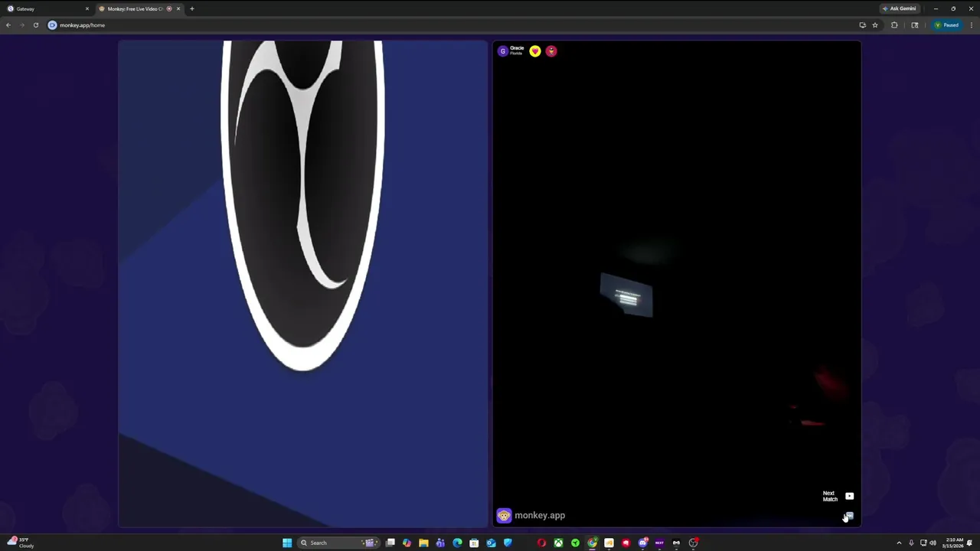
Task: Open Microsoft Store from taskbar
Action: [x=474, y=543]
